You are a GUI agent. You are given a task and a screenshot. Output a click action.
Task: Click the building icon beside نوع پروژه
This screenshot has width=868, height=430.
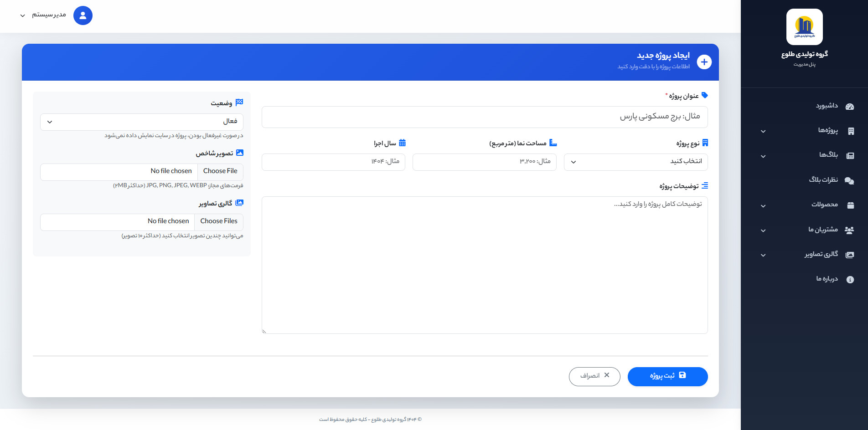705,143
